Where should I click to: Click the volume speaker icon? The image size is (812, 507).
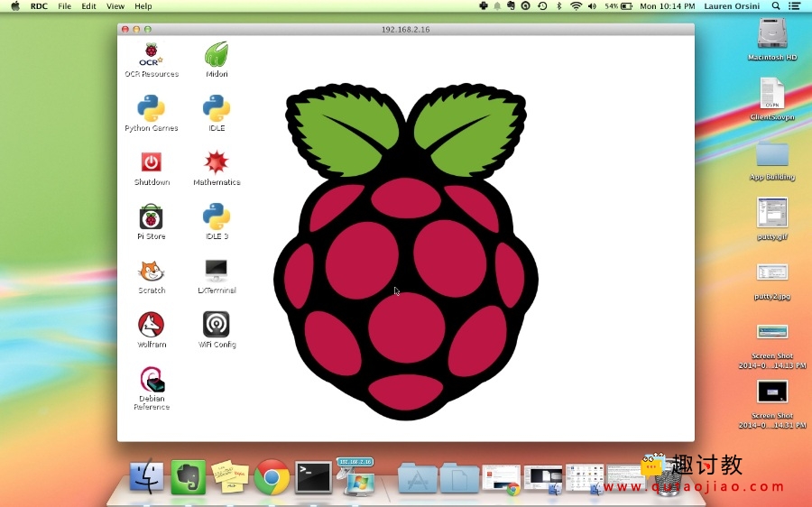pos(593,6)
